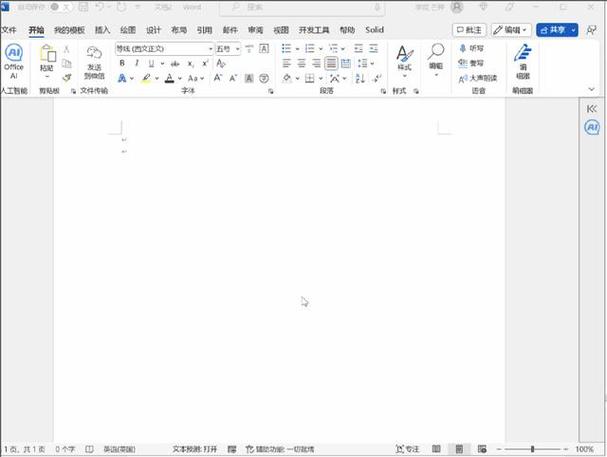Click the character border icon
The image size is (607, 457).
pyautogui.click(x=264, y=48)
